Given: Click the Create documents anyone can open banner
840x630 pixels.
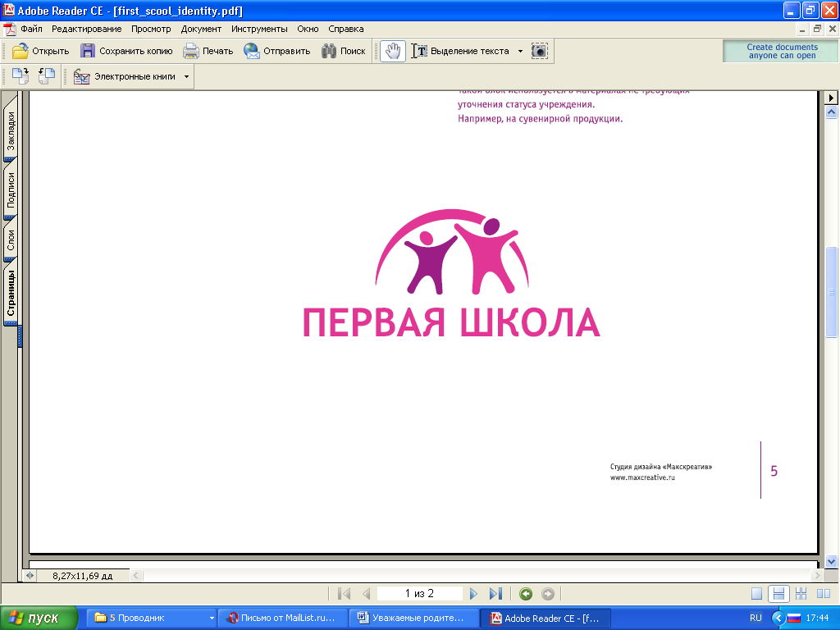Looking at the screenshot, I should (780, 51).
